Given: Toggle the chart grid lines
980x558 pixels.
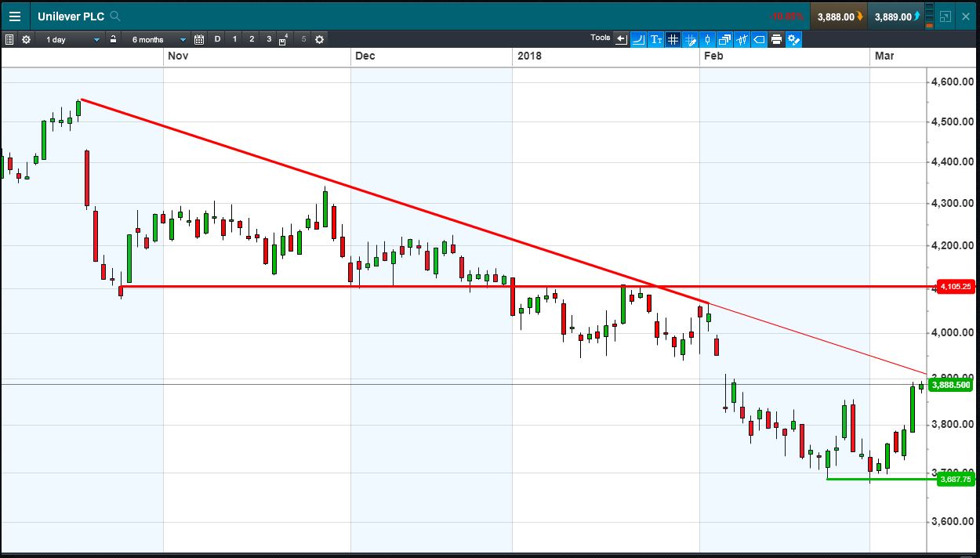Looking at the screenshot, I should point(673,39).
